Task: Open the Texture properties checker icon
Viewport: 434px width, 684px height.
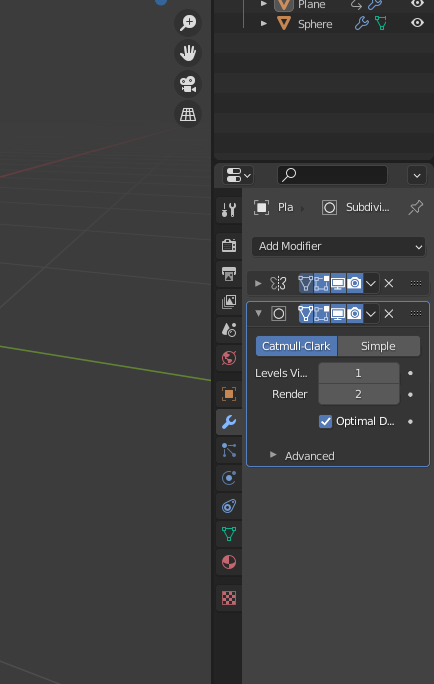Action: [229, 598]
